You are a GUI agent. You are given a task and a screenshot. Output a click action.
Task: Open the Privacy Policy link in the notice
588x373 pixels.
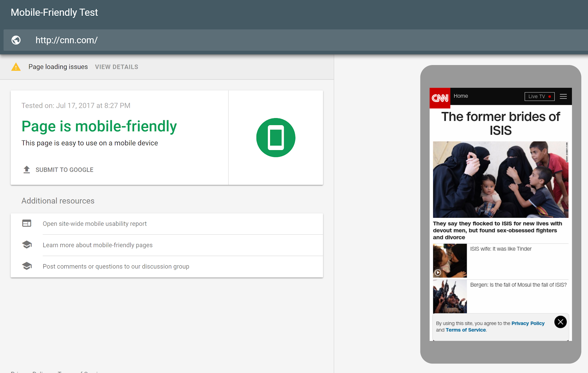(x=528, y=323)
